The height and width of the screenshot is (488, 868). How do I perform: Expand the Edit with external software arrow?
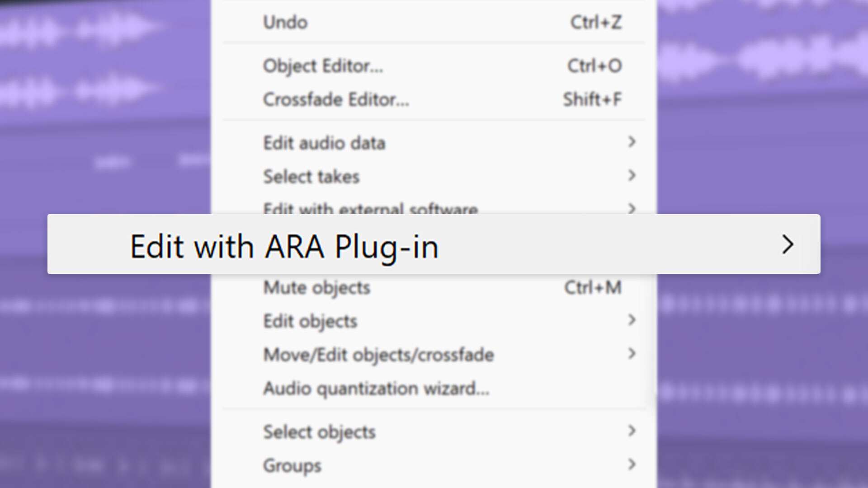[x=632, y=208]
